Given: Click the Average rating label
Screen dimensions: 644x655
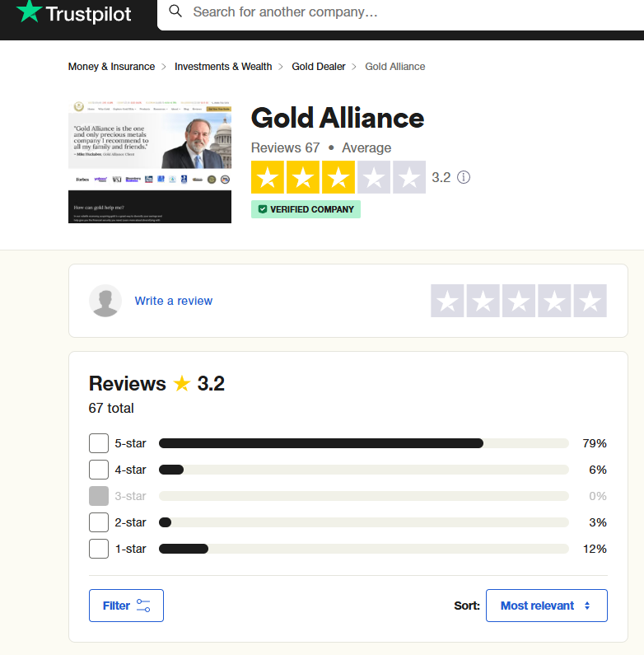Looking at the screenshot, I should (366, 147).
